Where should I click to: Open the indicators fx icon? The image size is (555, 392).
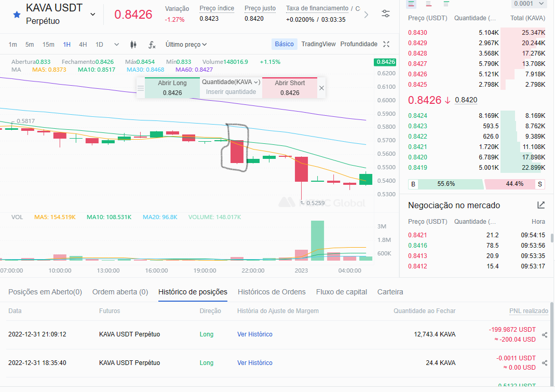152,45
